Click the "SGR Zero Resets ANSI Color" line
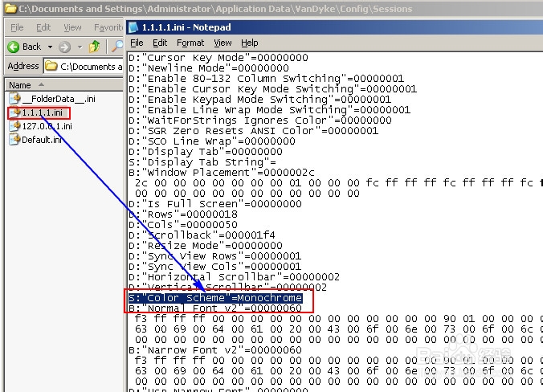The width and height of the screenshot is (543, 392). [x=253, y=131]
